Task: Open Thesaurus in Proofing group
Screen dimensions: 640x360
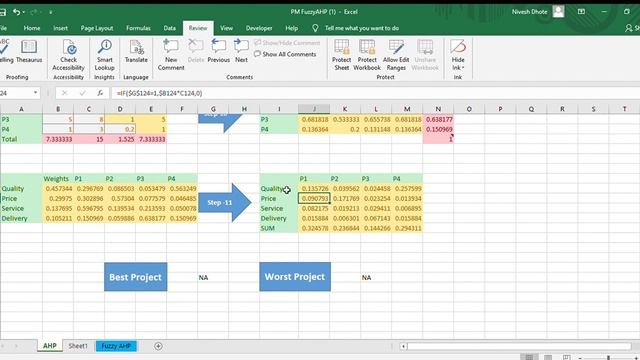Action: 29,51
